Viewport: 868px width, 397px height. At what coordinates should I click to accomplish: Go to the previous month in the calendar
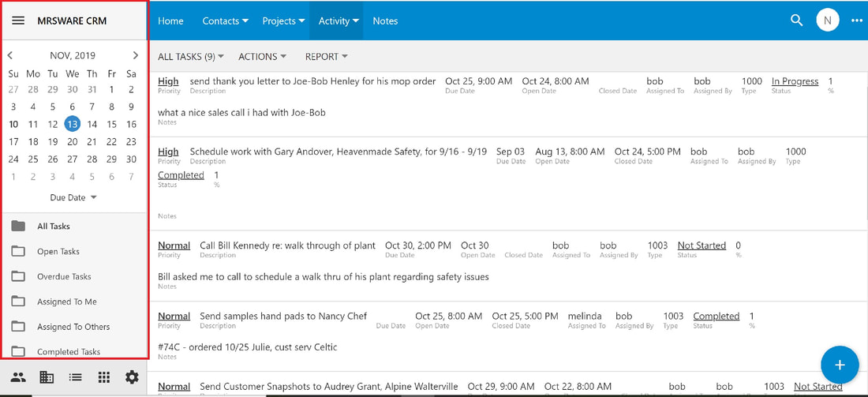pyautogui.click(x=10, y=55)
